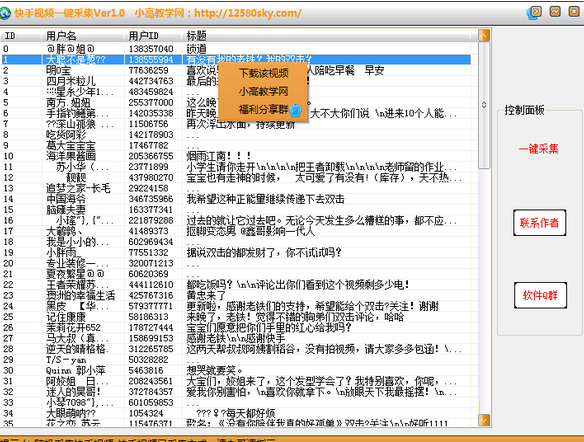
Task: Click user ID 23771899
Action: pos(148,167)
